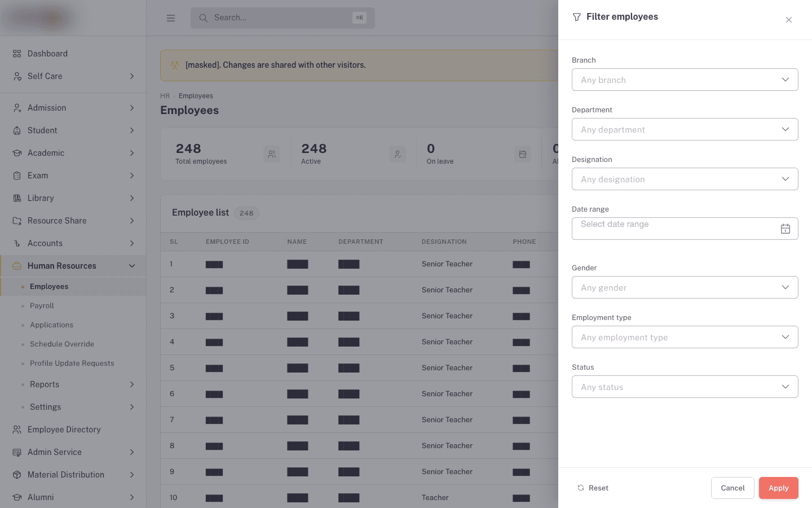812x508 pixels.
Task: Click the calendar icon in Date range
Action: 785,229
